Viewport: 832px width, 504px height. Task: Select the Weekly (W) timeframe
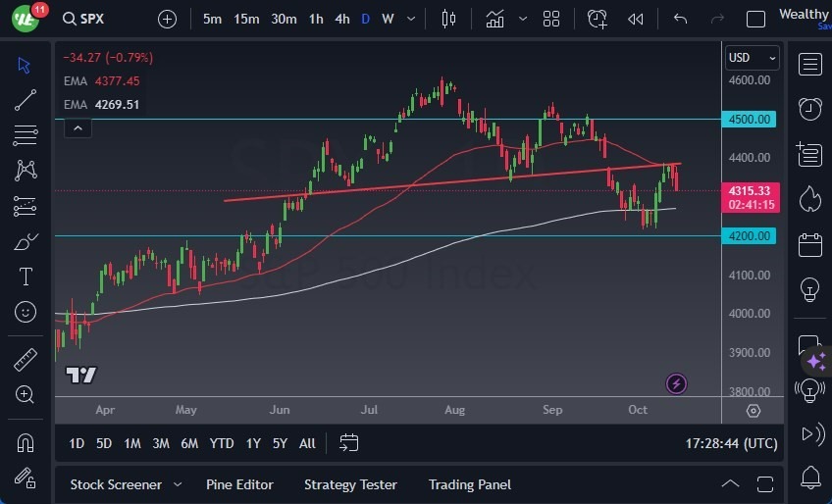tap(388, 19)
